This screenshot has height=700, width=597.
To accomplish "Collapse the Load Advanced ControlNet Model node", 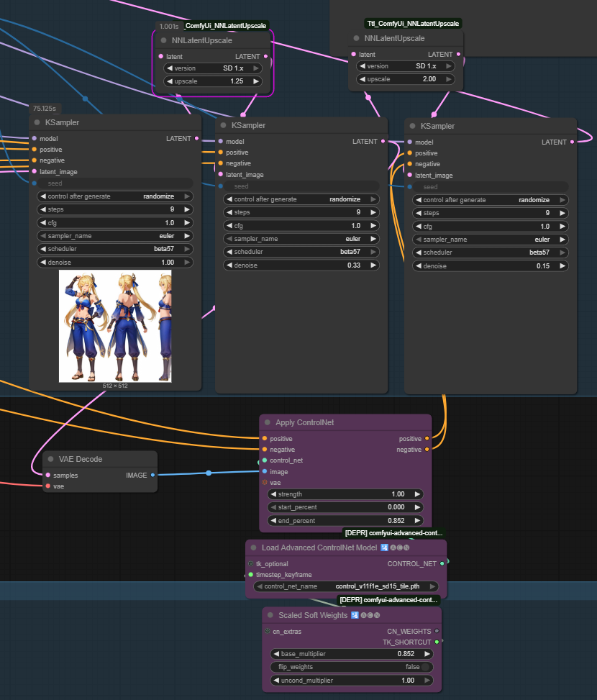I will tap(253, 547).
